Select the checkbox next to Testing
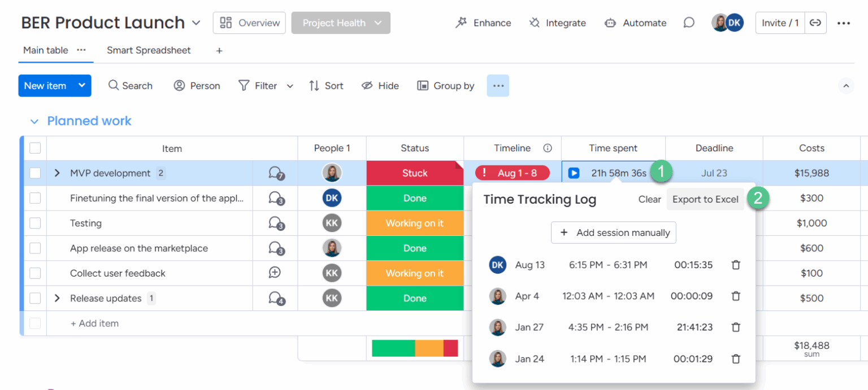Viewport: 868px width, 390px height. pos(35,223)
